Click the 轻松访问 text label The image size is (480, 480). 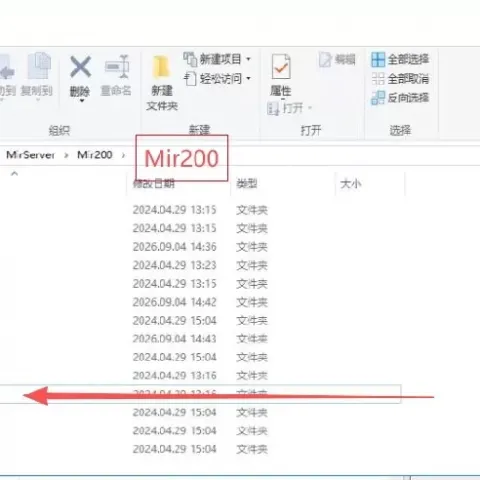[x=220, y=79]
